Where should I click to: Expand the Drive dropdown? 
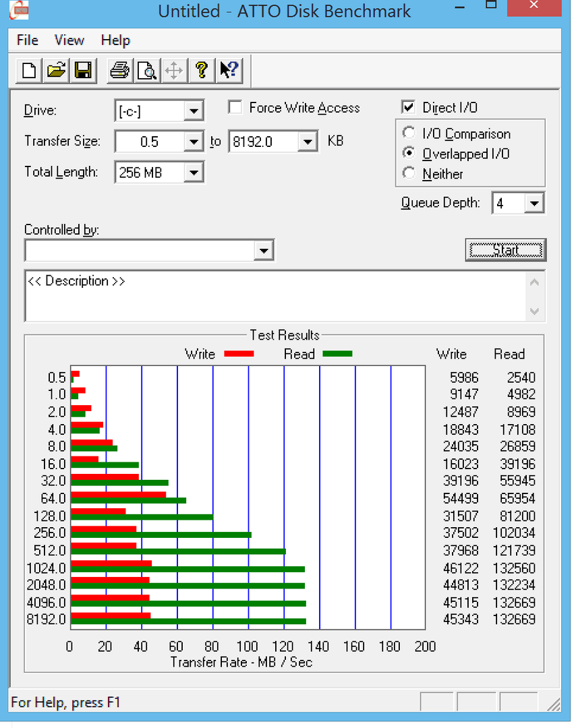[x=194, y=111]
